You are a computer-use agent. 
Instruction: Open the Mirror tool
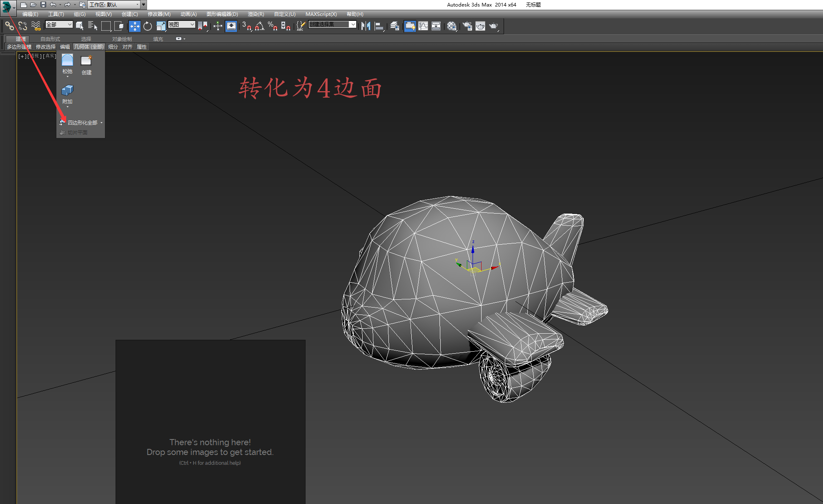coord(366,26)
